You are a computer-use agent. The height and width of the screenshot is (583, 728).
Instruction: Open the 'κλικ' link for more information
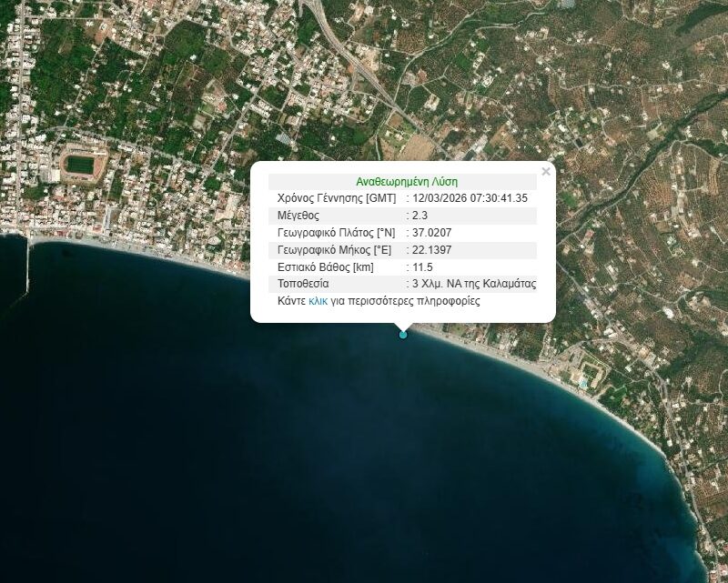318,301
